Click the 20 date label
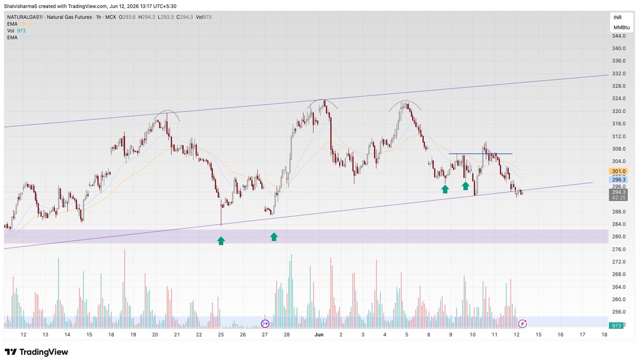Viewport: 639px width, 364px height. tap(155, 335)
